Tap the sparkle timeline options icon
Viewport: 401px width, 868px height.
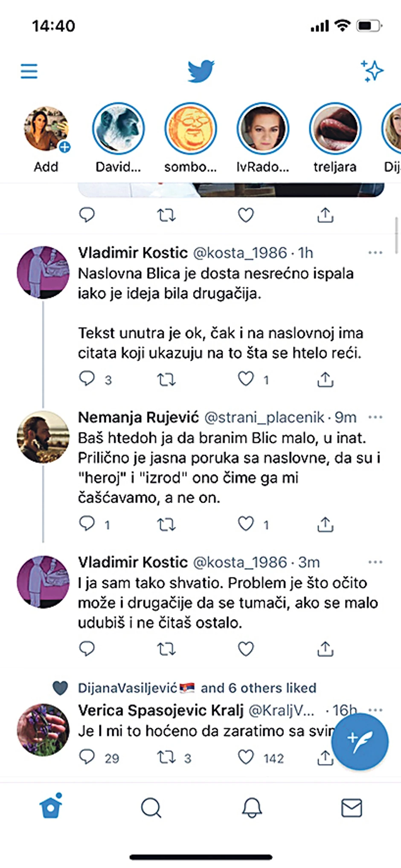tap(372, 71)
